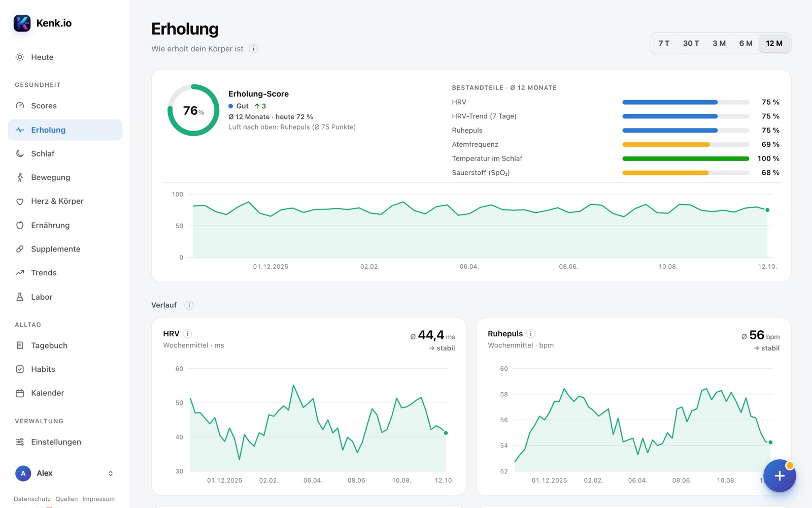This screenshot has height=508, width=812.
Task: Open the Quellen footer link
Action: pyautogui.click(x=66, y=499)
